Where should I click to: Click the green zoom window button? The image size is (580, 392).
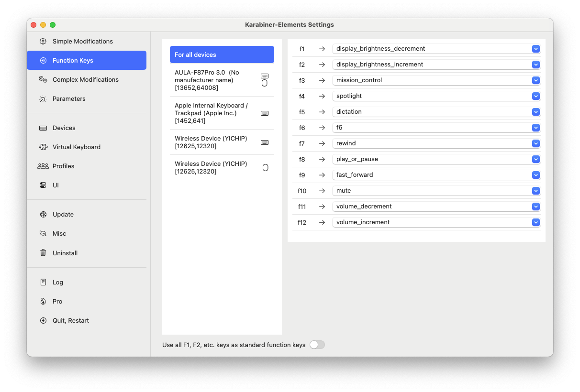pos(53,25)
